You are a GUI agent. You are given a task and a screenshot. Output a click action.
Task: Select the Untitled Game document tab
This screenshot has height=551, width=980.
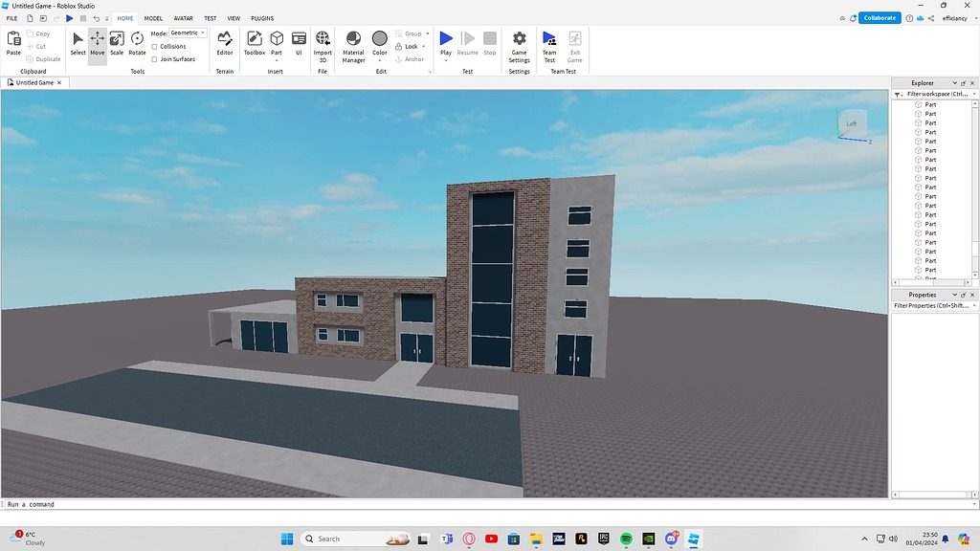[x=34, y=82]
